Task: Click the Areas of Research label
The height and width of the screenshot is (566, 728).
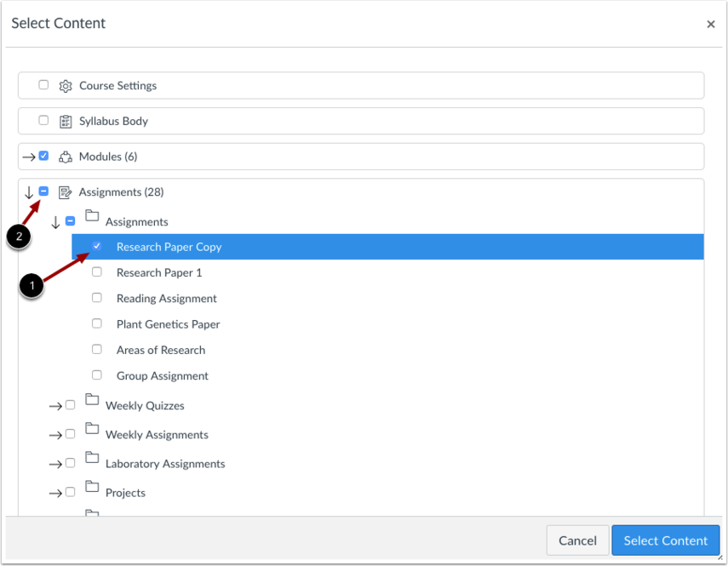Action: pyautogui.click(x=161, y=350)
